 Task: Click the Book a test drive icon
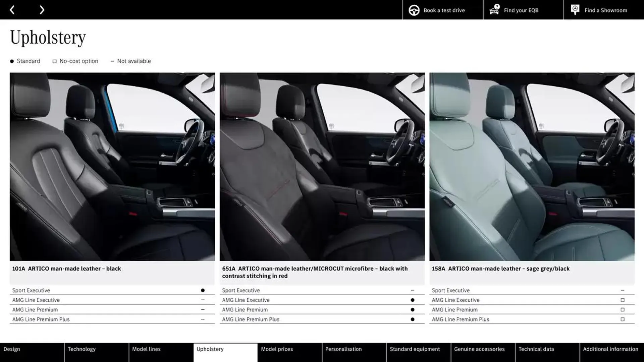tap(414, 10)
